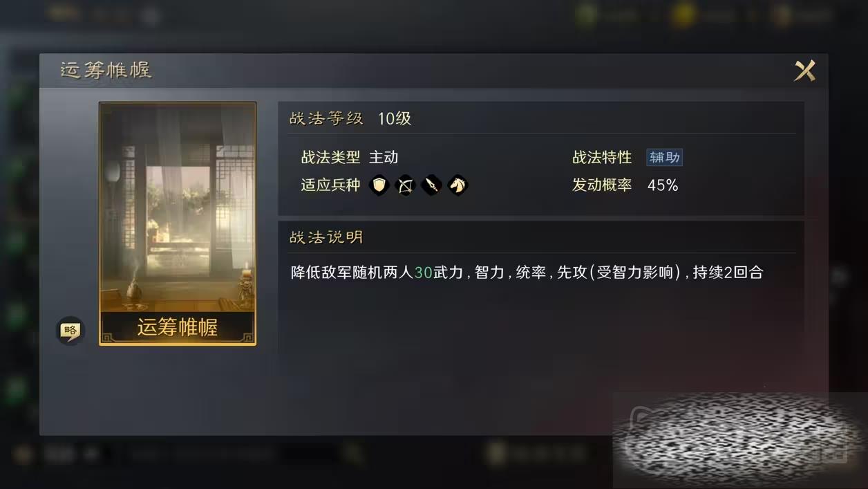Screen dimensions: 868x489
Task: Tap the spear troop icon
Action: (x=431, y=185)
